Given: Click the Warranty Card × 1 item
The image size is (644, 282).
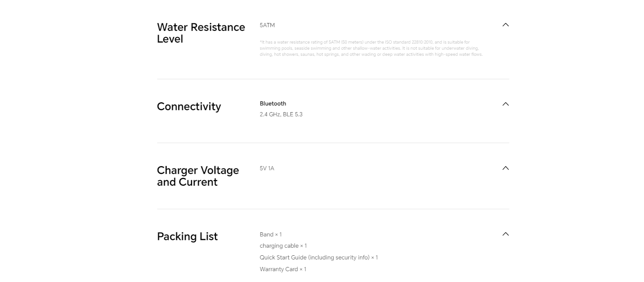Looking at the screenshot, I should tap(283, 269).
